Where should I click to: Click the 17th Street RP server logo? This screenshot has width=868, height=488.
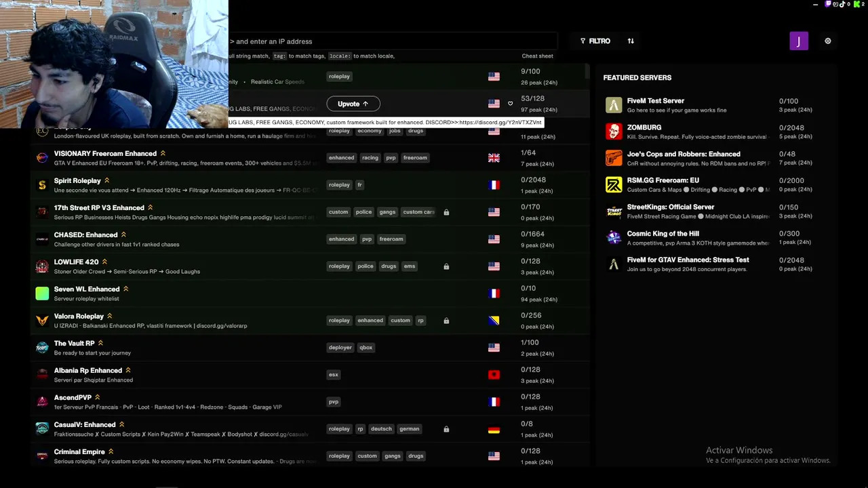42,212
